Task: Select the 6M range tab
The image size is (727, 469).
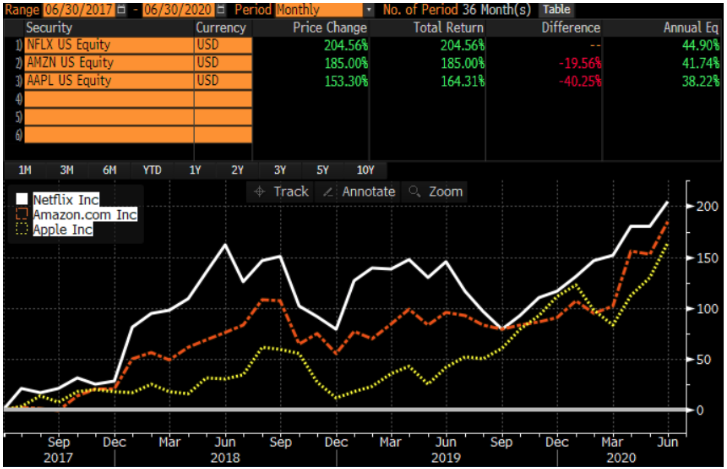Action: pos(109,170)
